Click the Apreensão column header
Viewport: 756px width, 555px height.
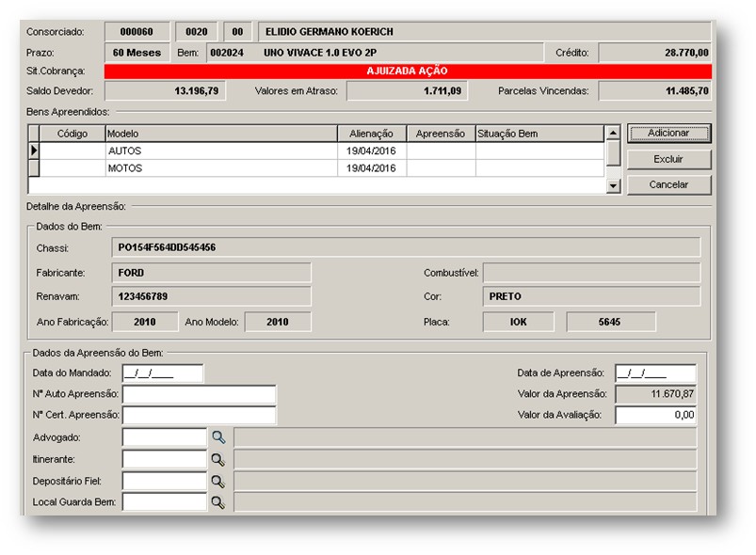click(x=441, y=134)
